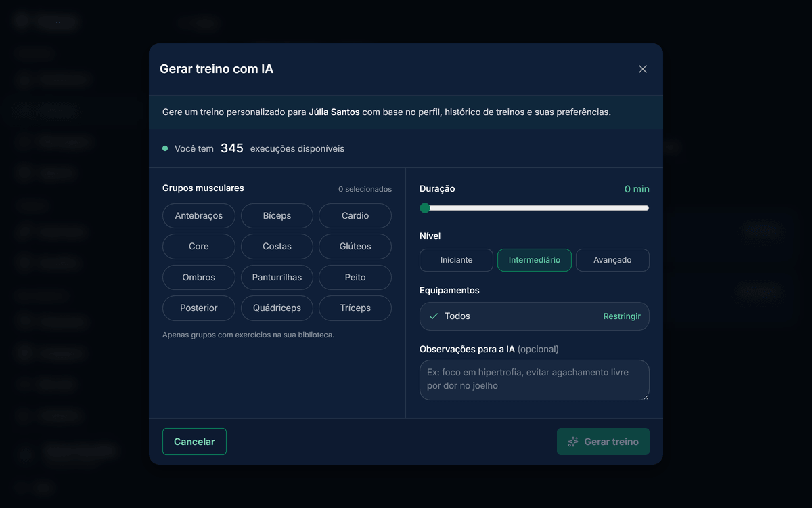Screen dimensions: 812x508
Task: Toggle the Antebraços muscle group chip
Action: pyautogui.click(x=199, y=216)
